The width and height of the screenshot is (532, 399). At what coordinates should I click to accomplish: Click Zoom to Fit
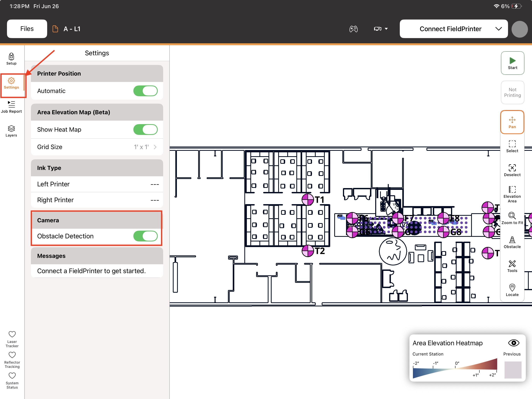point(512,218)
